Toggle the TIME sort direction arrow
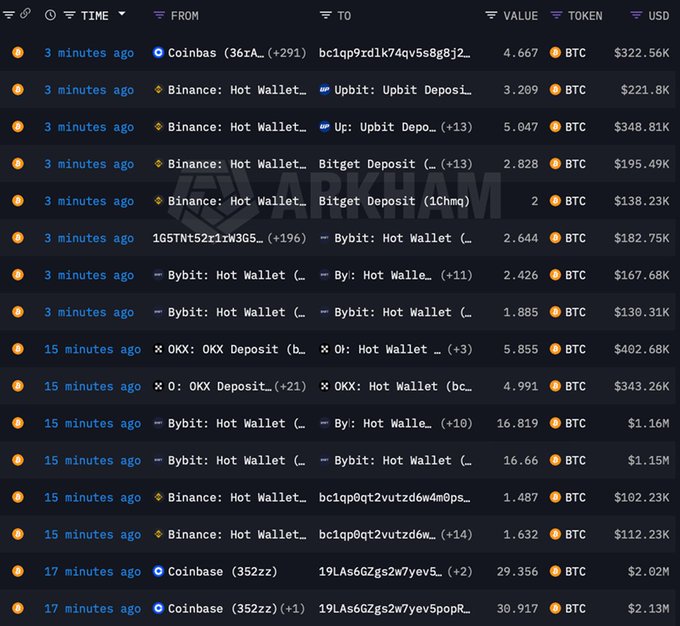This screenshot has height=626, width=680. tap(122, 15)
